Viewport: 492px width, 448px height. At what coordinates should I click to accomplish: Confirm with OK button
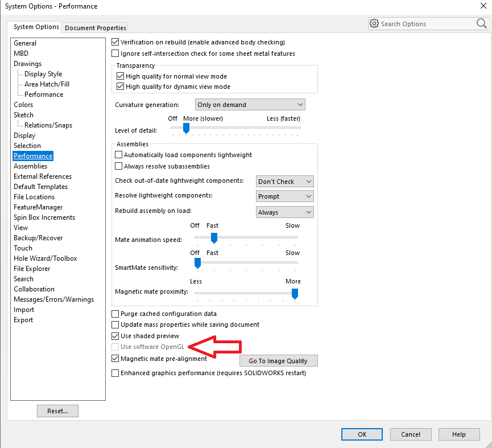[x=362, y=434]
